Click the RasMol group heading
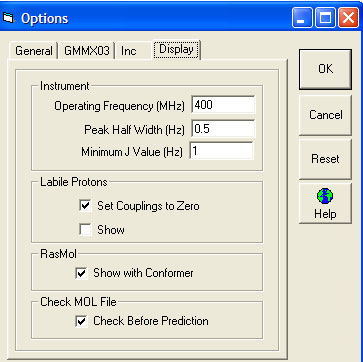Viewport: 363px width, 362px height. click(x=58, y=254)
